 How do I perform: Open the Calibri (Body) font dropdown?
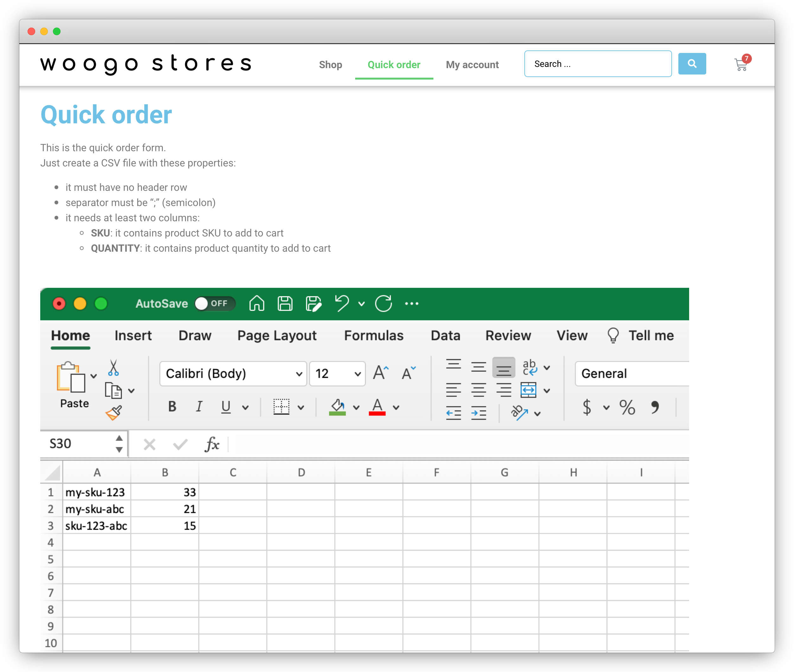(233, 374)
